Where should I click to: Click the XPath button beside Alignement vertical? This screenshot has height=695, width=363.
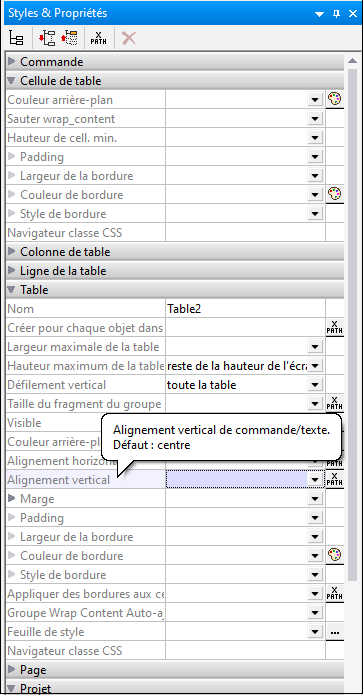(x=335, y=480)
